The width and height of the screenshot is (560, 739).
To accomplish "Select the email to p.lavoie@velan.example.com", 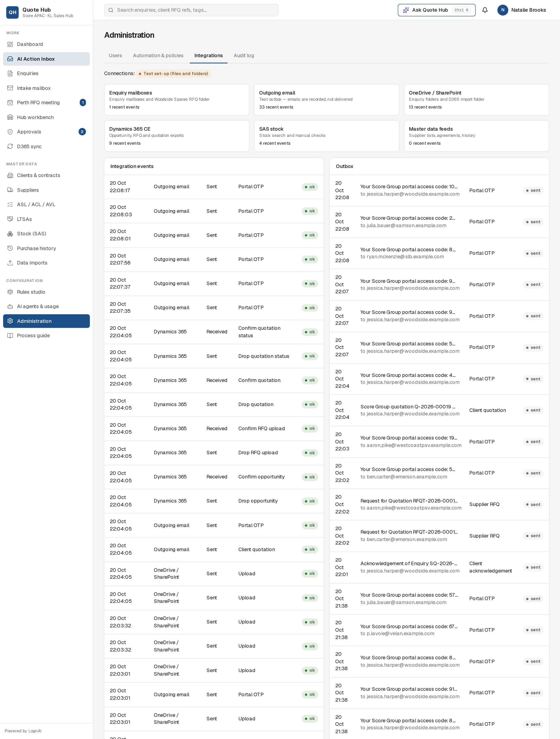I will coord(439,630).
